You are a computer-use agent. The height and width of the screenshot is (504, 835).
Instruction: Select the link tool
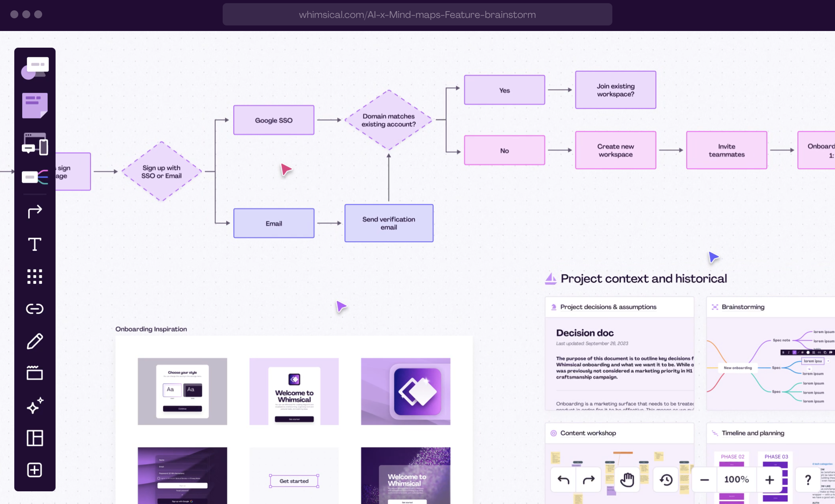(x=35, y=309)
